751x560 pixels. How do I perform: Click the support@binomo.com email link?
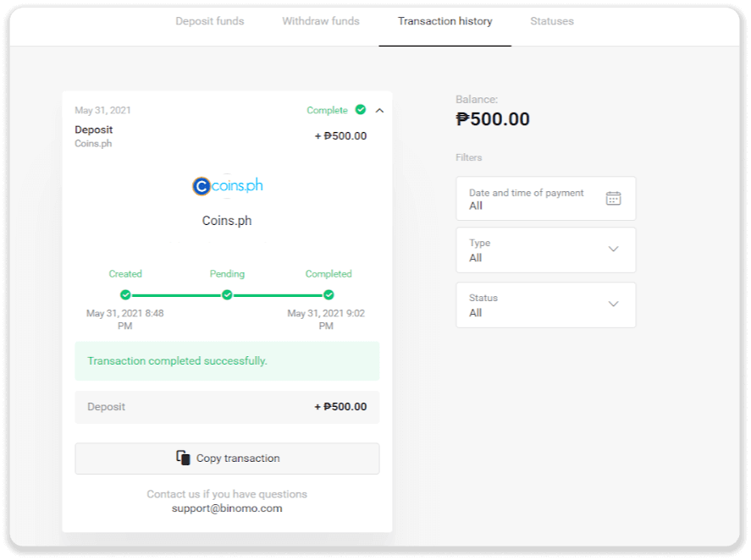coord(227,508)
